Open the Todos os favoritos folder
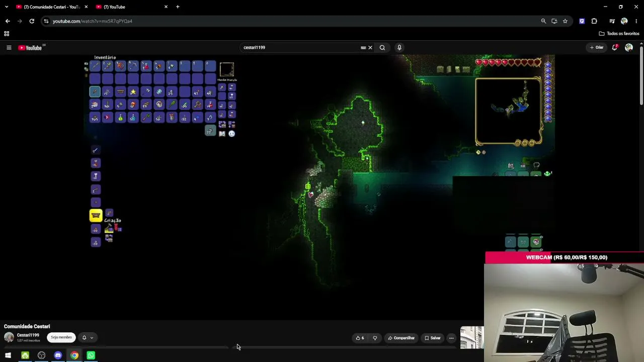 (x=619, y=34)
